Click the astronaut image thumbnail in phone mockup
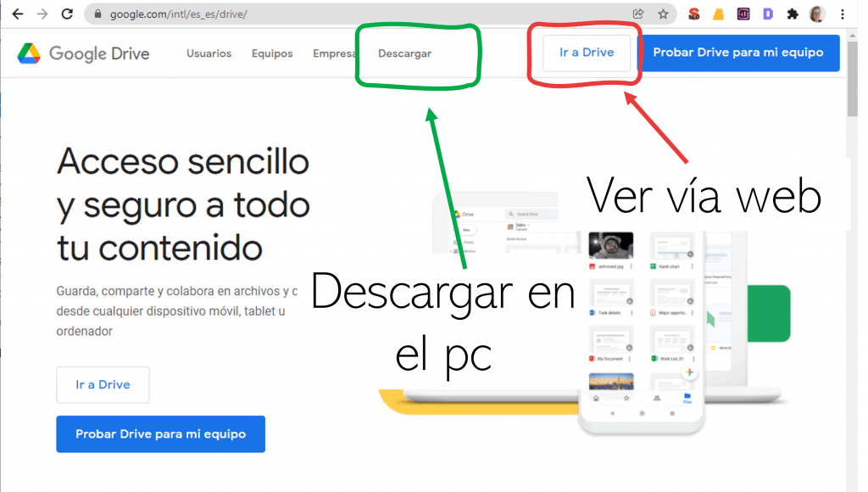Image resolution: width=868 pixels, height=492 pixels. (x=610, y=245)
